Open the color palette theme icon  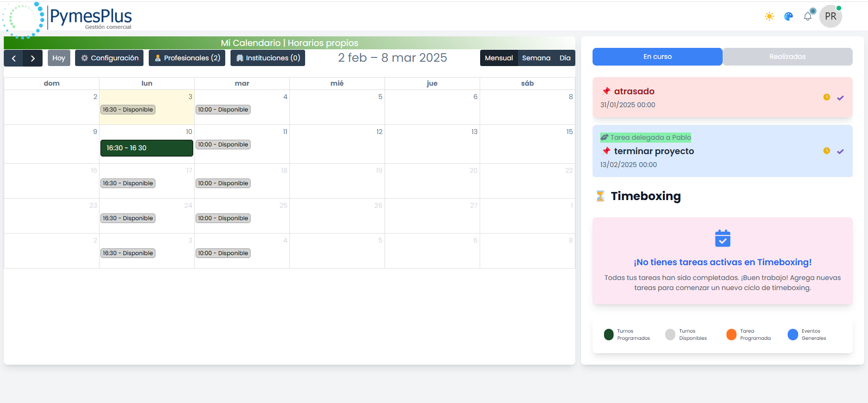[789, 17]
